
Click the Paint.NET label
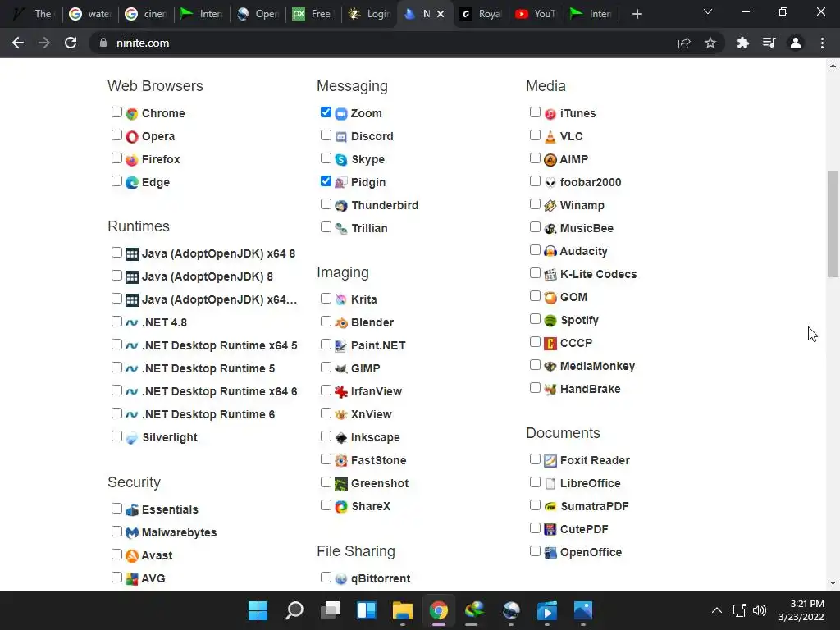click(378, 345)
